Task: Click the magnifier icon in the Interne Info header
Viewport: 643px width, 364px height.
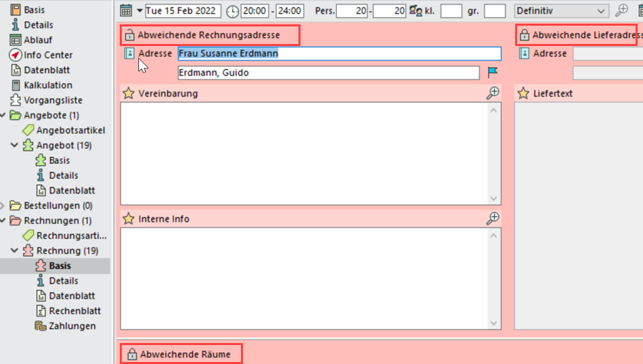Action: coord(493,218)
